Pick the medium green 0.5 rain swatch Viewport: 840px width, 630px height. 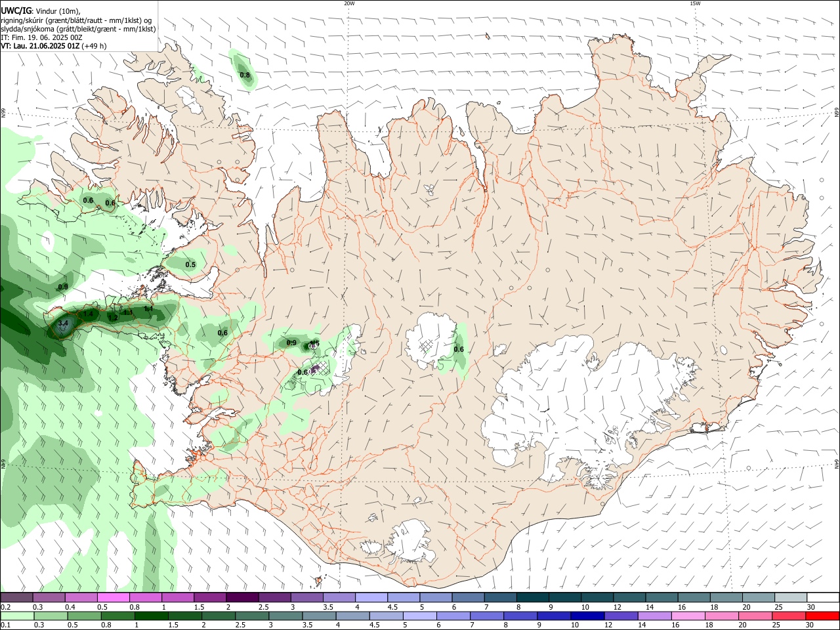click(84, 616)
